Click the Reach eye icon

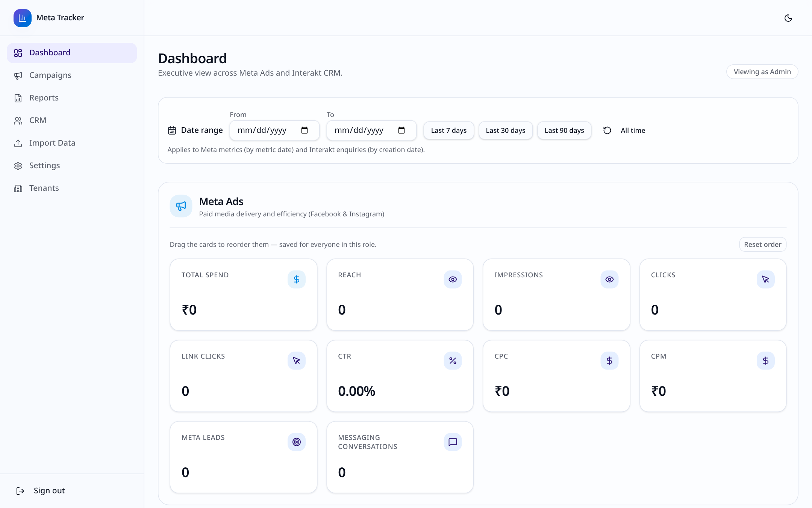453,280
